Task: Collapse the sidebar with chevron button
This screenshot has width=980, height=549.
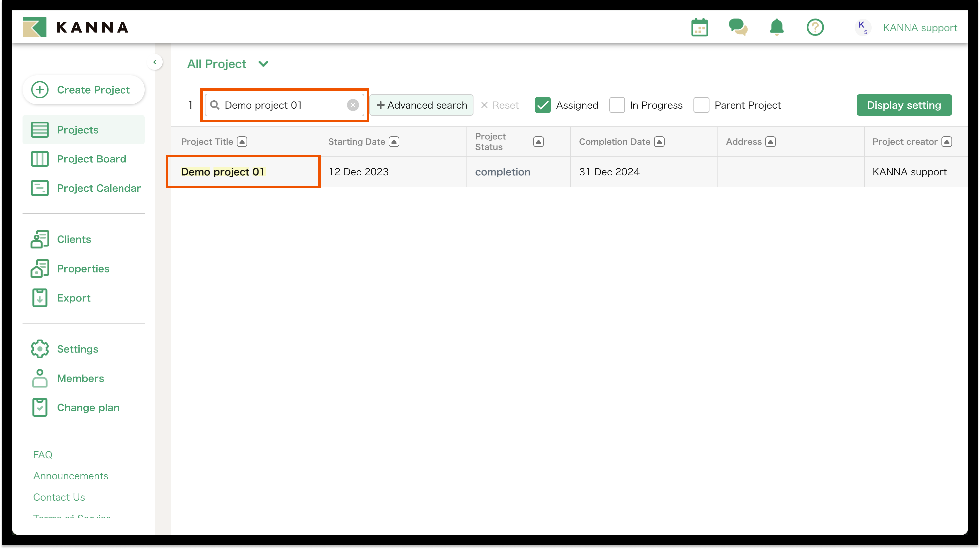Action: [x=155, y=62]
